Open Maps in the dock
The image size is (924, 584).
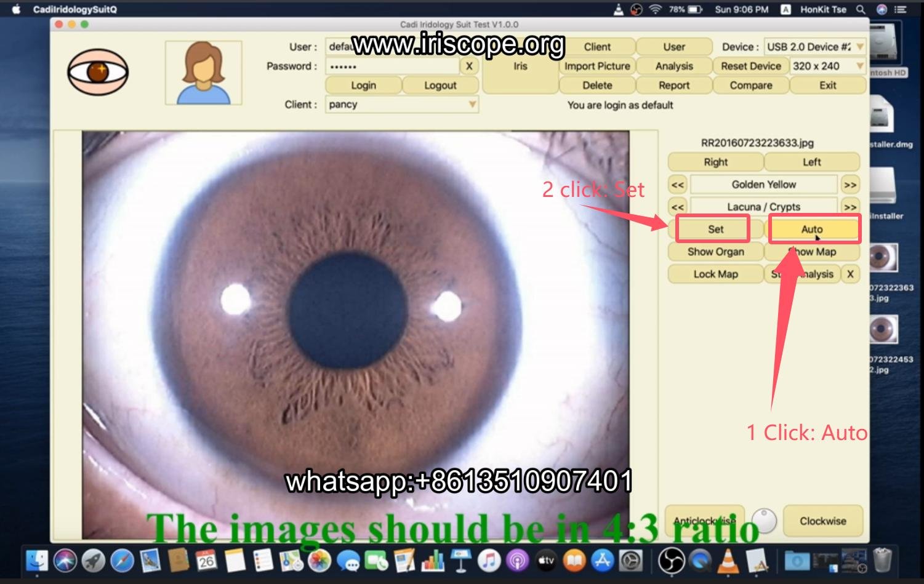(x=291, y=561)
